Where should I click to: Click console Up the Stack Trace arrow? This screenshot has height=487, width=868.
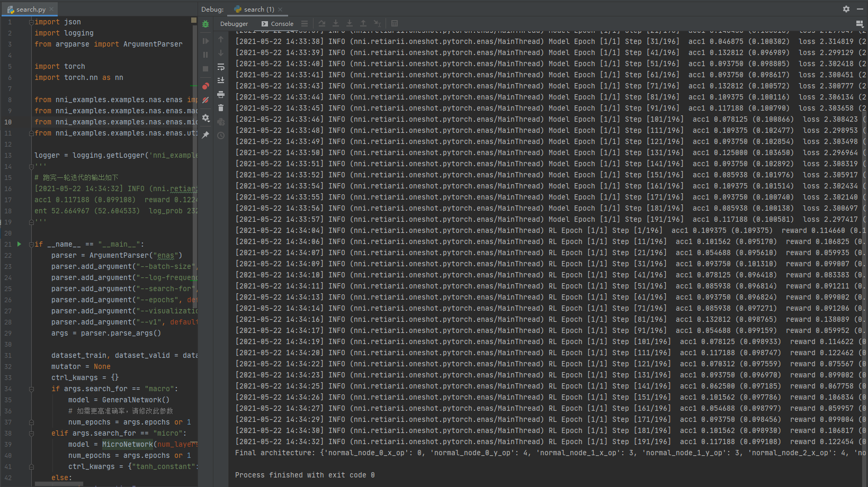pos(221,39)
